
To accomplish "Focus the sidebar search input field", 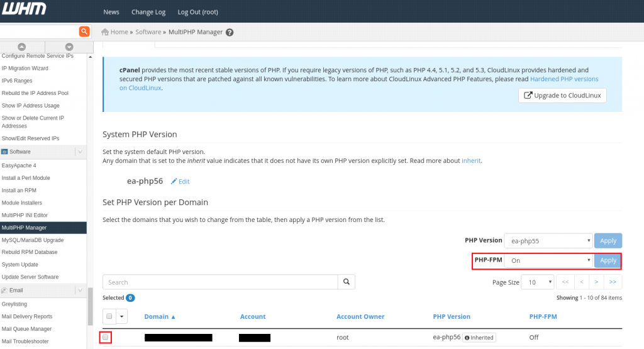I will (x=39, y=31).
